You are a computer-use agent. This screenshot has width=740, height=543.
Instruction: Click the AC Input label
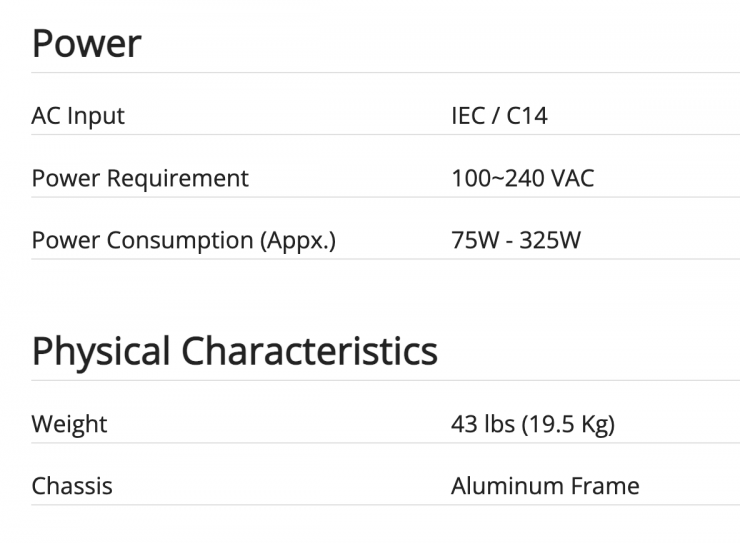click(78, 116)
